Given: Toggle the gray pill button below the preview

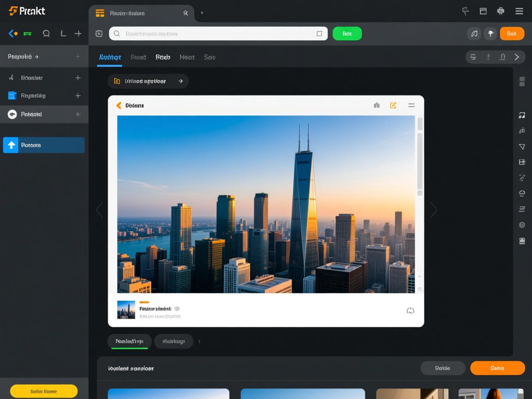Looking at the screenshot, I should [x=174, y=341].
